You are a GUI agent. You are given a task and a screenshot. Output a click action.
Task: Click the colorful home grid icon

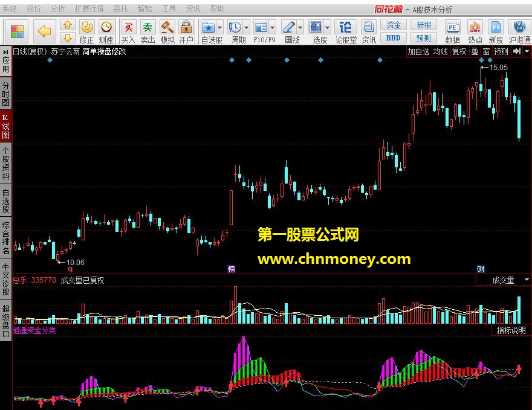(17, 31)
